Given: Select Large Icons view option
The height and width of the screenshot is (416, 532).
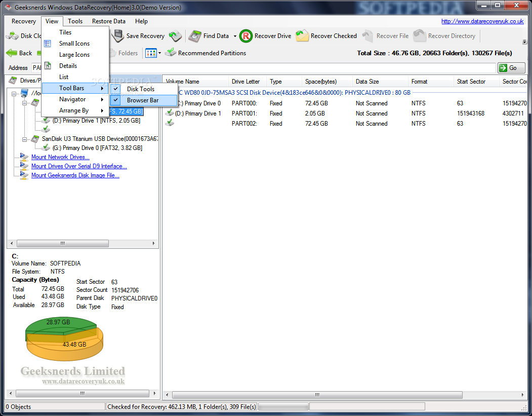Looking at the screenshot, I should click(x=75, y=55).
